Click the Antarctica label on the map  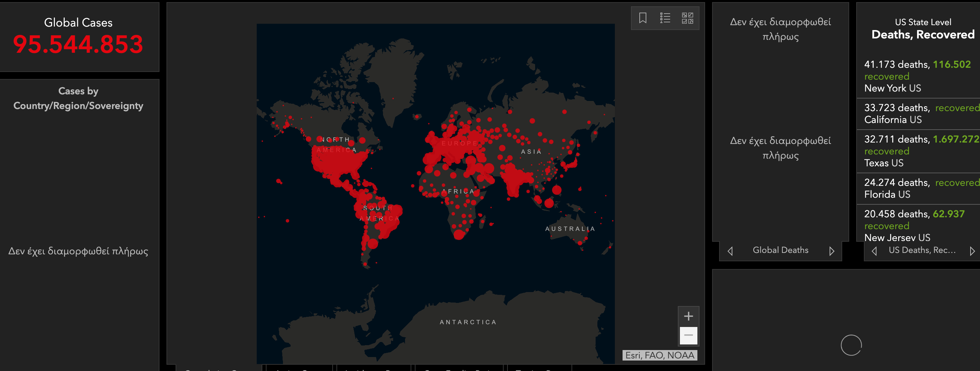click(468, 322)
